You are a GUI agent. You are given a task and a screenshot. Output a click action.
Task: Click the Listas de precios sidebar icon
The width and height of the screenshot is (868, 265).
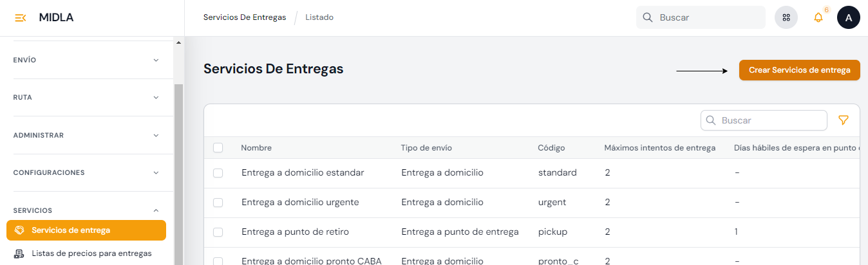(x=19, y=253)
